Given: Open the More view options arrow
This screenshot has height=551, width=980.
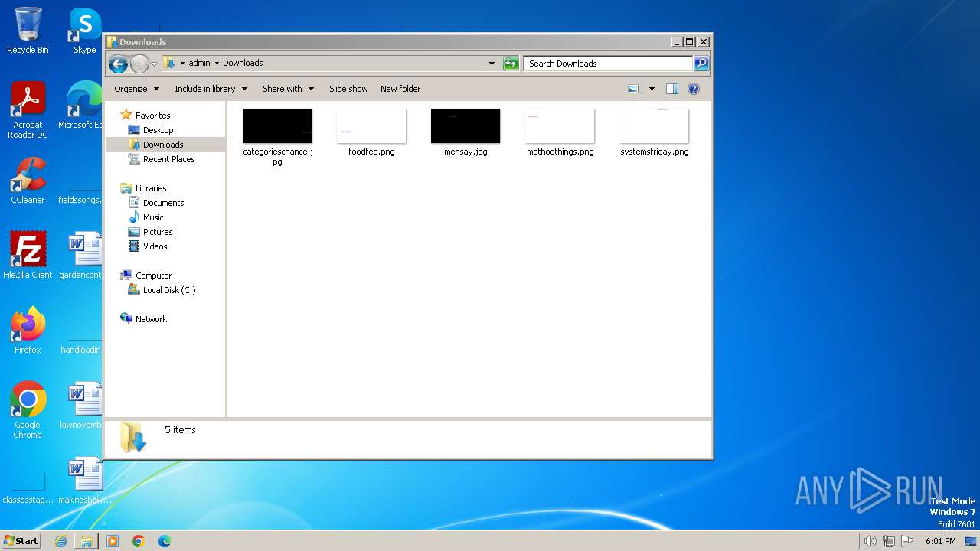Looking at the screenshot, I should pos(652,89).
